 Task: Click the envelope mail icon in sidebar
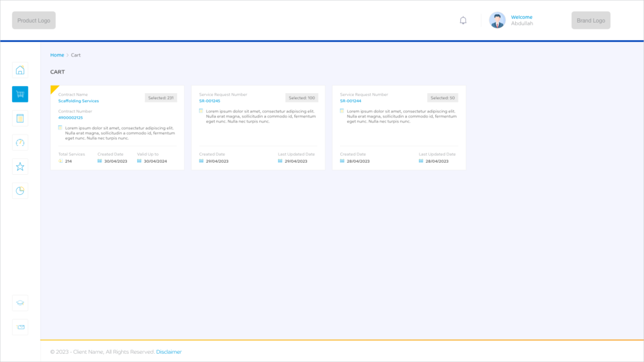pos(20,327)
